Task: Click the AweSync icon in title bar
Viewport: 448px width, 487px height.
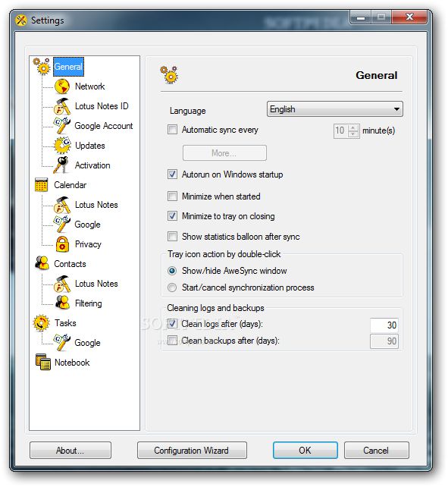Action: pos(21,20)
